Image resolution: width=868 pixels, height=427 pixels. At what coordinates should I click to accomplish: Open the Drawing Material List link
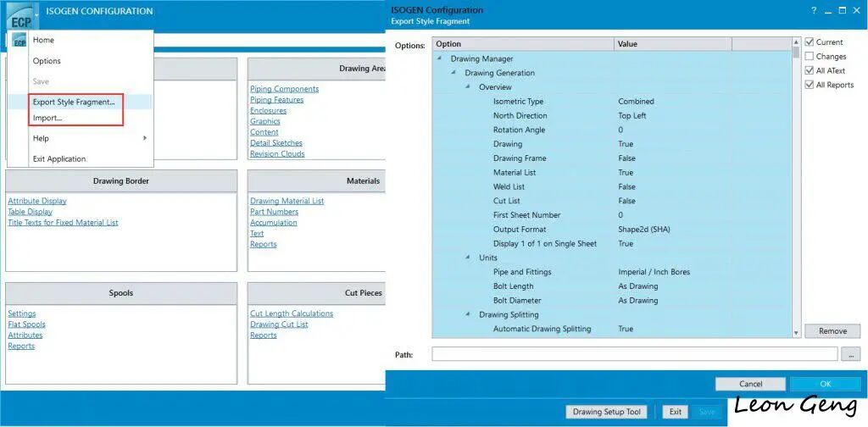[x=287, y=201]
